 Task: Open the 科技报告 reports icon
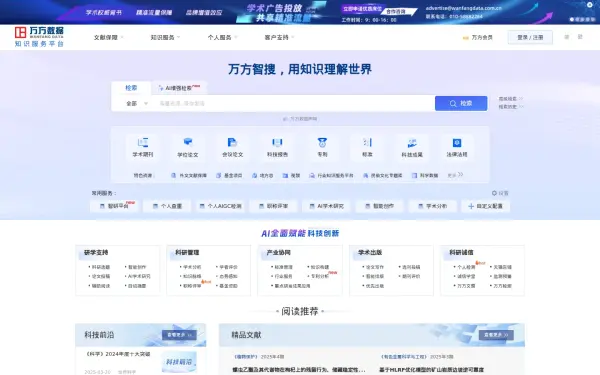[277, 143]
